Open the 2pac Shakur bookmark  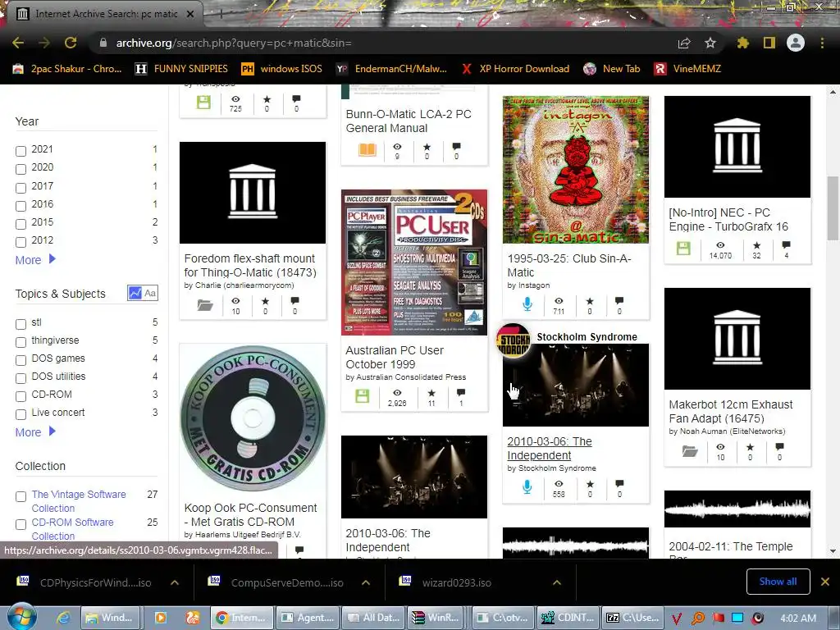[67, 69]
